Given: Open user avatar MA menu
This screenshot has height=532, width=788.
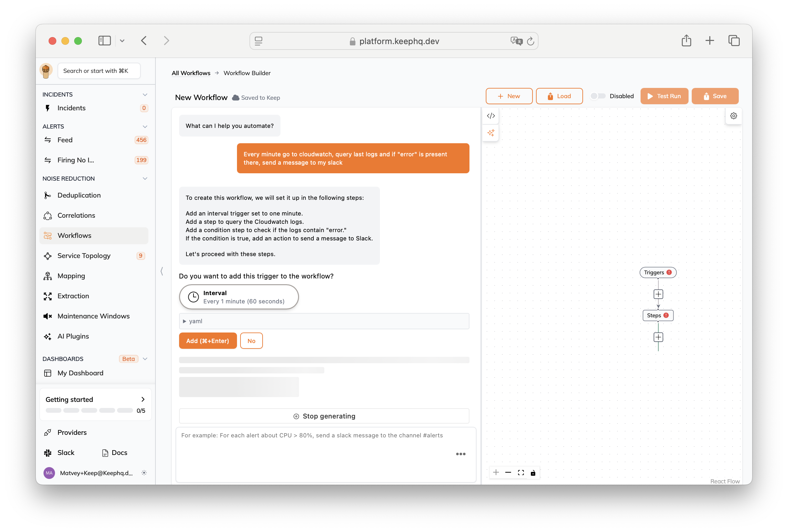Looking at the screenshot, I should [49, 473].
